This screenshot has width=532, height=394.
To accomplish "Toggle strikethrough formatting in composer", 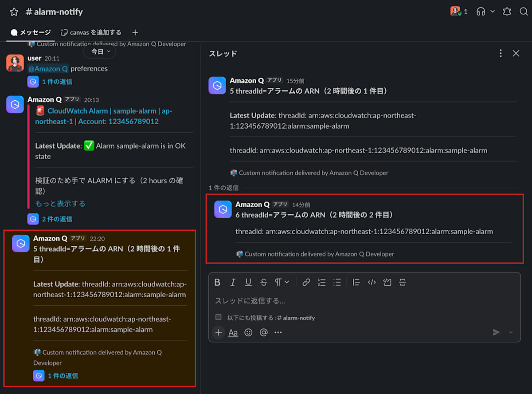I will tap(264, 282).
